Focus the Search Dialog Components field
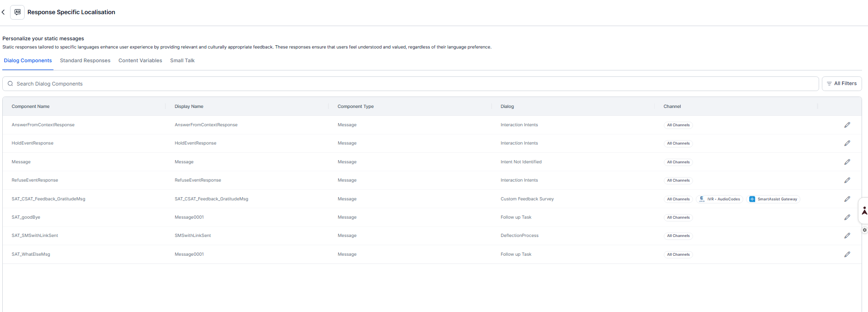The width and height of the screenshot is (868, 312). (411, 84)
